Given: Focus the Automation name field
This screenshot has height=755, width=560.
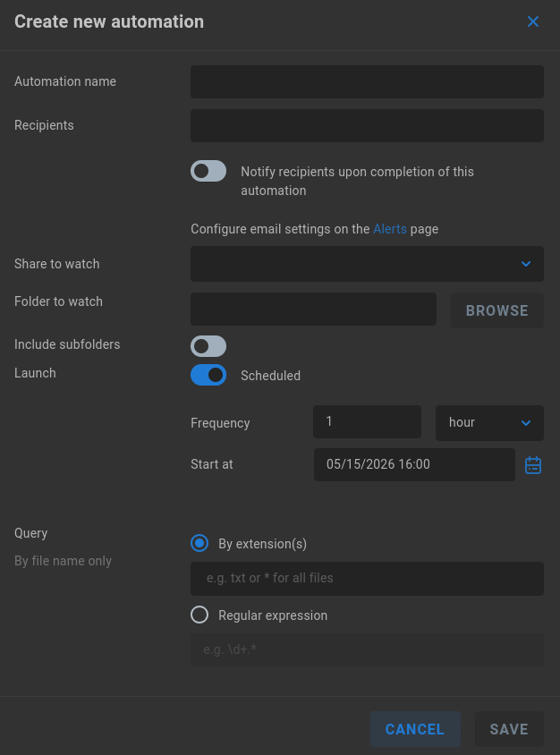Looking at the screenshot, I should [x=367, y=82].
